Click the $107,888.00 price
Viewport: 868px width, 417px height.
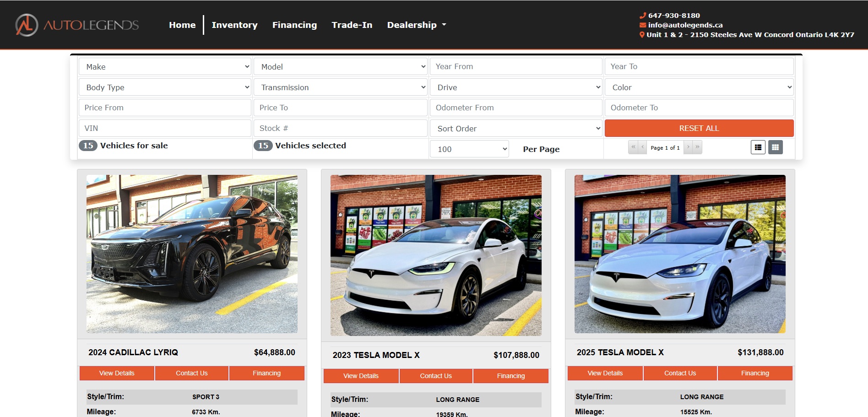coord(516,355)
